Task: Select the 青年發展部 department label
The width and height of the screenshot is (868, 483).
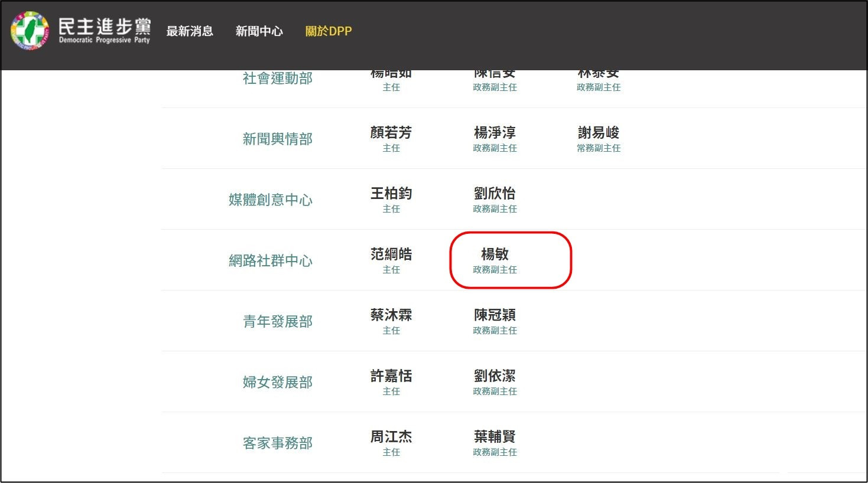Action: (x=278, y=321)
